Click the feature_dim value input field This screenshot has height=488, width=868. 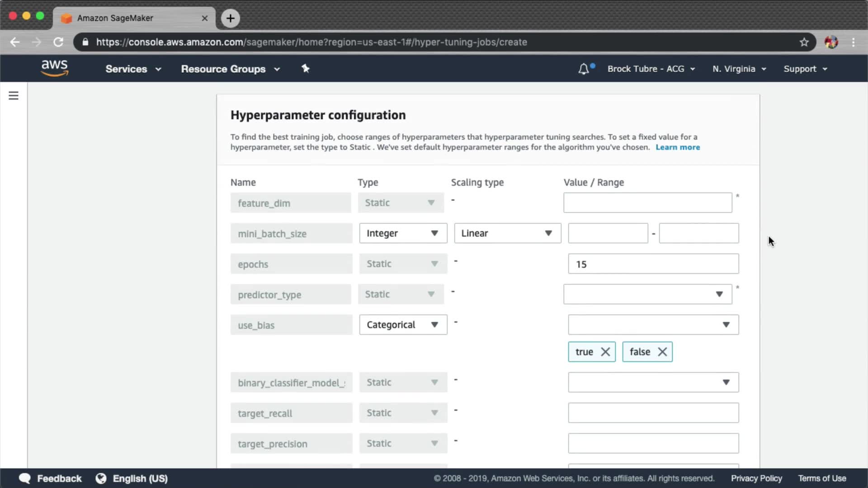pyautogui.click(x=647, y=203)
